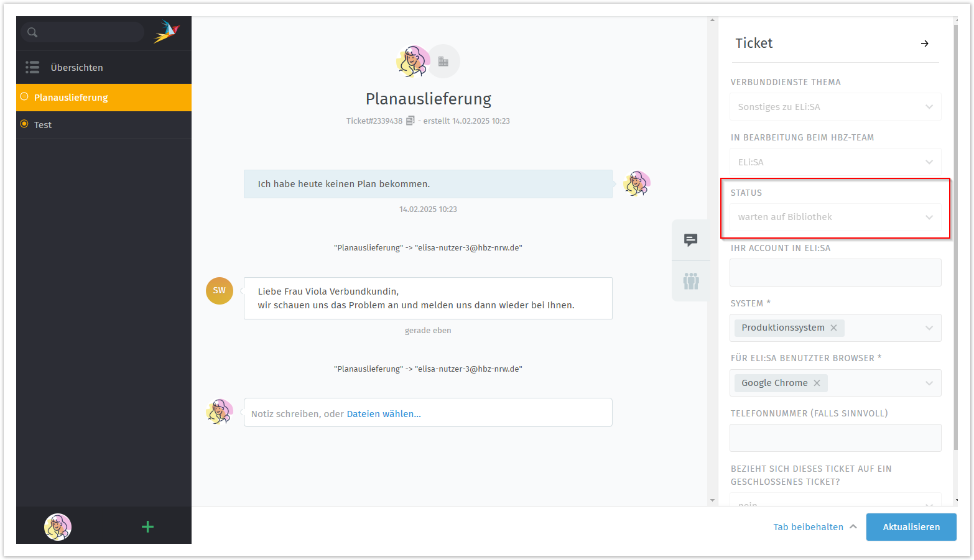Screen dimensions: 974x560
Task: Open the customer group people icon tab
Action: pyautogui.click(x=690, y=281)
